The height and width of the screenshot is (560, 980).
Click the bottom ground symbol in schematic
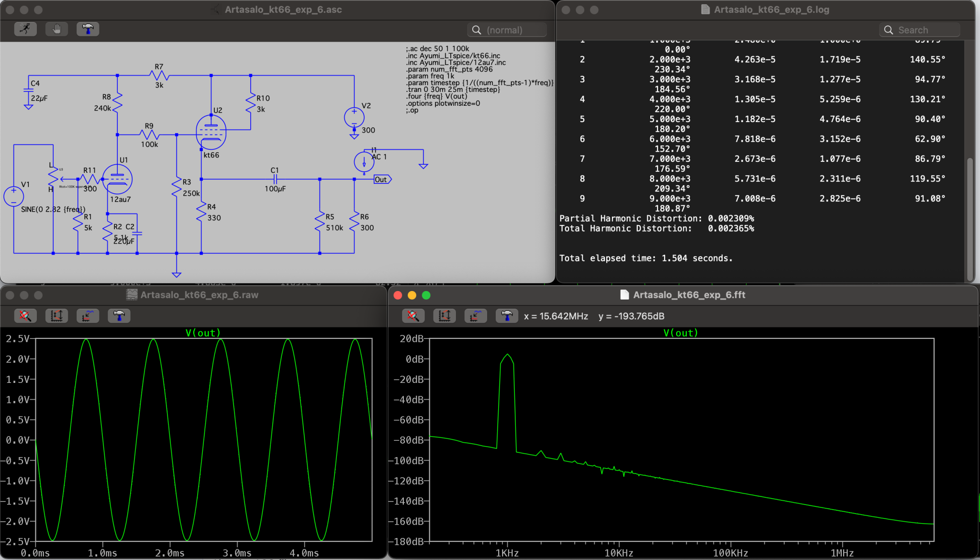pos(177,274)
